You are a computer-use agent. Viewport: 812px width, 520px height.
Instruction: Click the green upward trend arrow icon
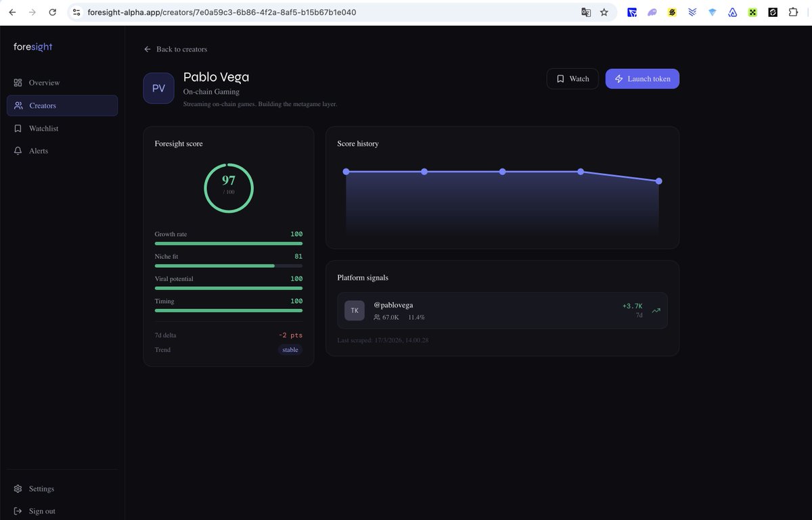tap(656, 310)
